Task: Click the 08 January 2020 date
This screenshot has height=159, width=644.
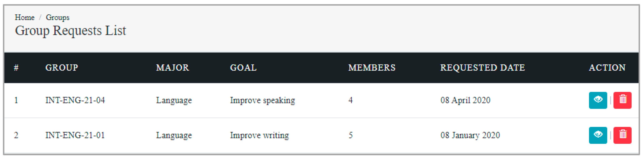Action: coord(470,135)
